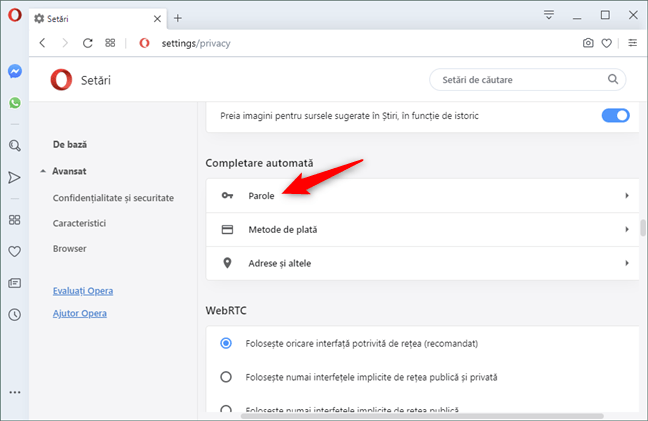Open bookmarks heart in the sidebar

[14, 251]
